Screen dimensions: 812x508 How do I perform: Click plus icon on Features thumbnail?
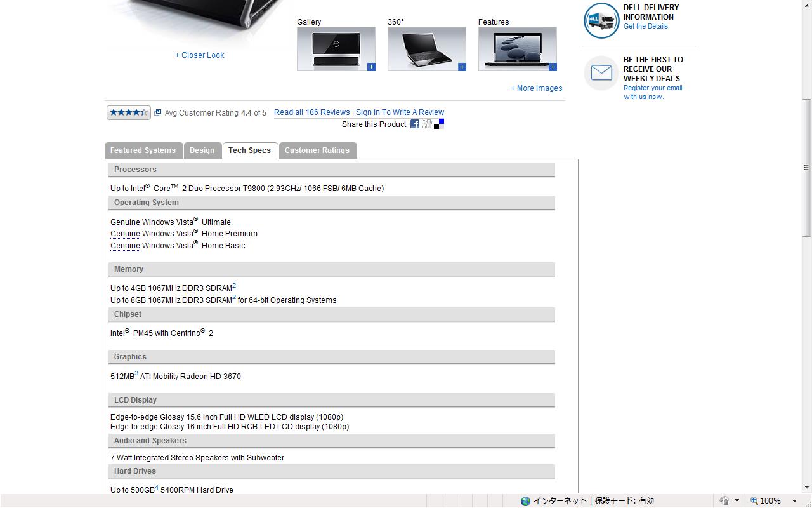553,67
